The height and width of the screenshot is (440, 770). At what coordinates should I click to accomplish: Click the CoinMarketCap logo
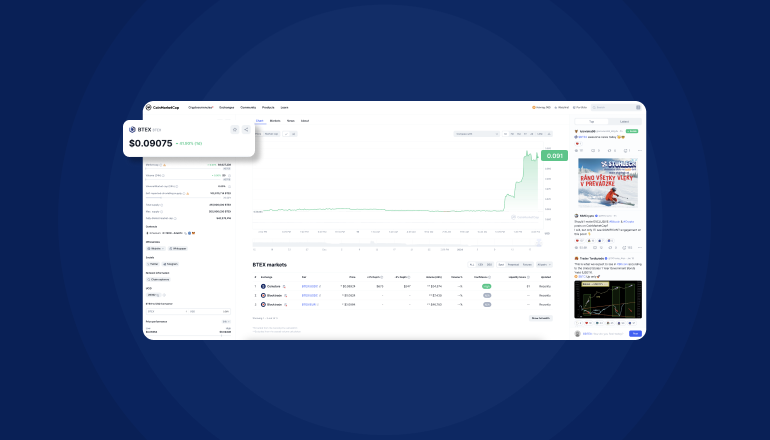(x=163, y=108)
